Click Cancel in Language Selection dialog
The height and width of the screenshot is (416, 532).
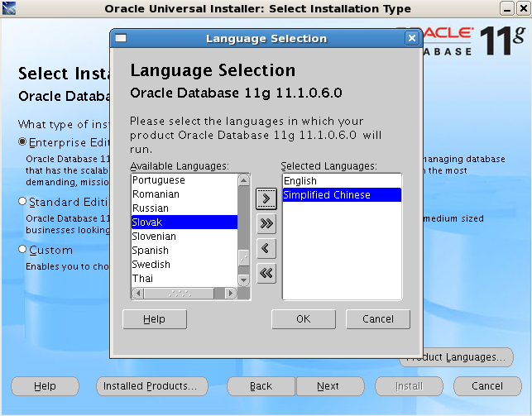click(378, 319)
